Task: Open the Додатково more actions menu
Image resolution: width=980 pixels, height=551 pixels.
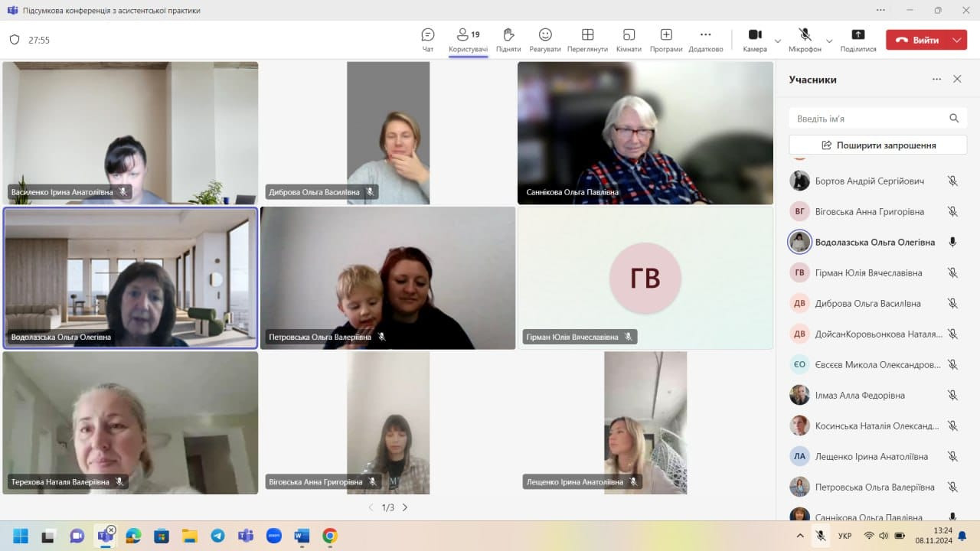Action: click(x=705, y=40)
